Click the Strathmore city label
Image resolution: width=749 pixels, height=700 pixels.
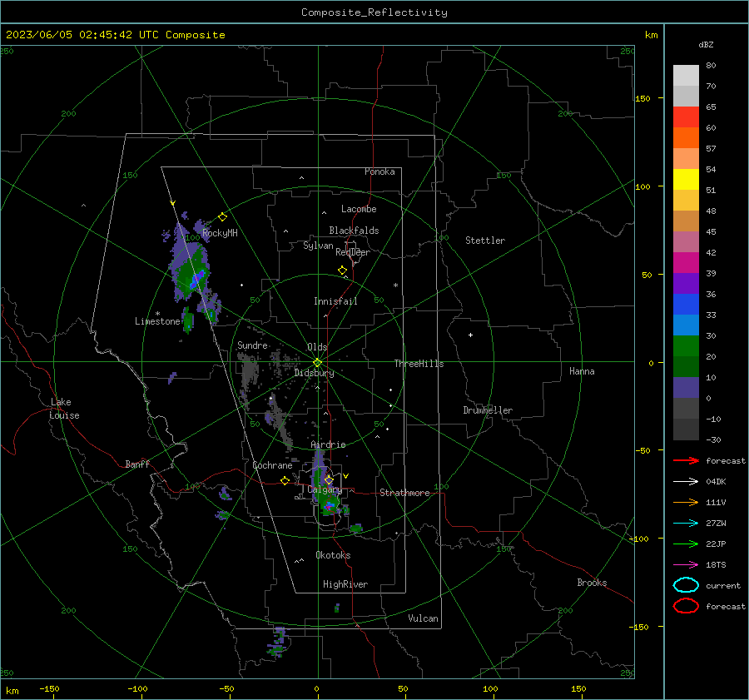coord(404,493)
